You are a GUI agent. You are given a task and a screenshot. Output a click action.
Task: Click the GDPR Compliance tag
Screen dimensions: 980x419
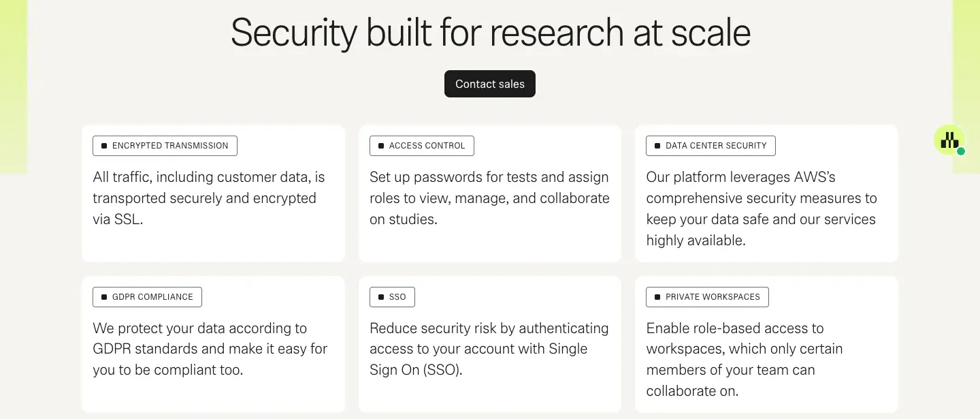coord(147,297)
